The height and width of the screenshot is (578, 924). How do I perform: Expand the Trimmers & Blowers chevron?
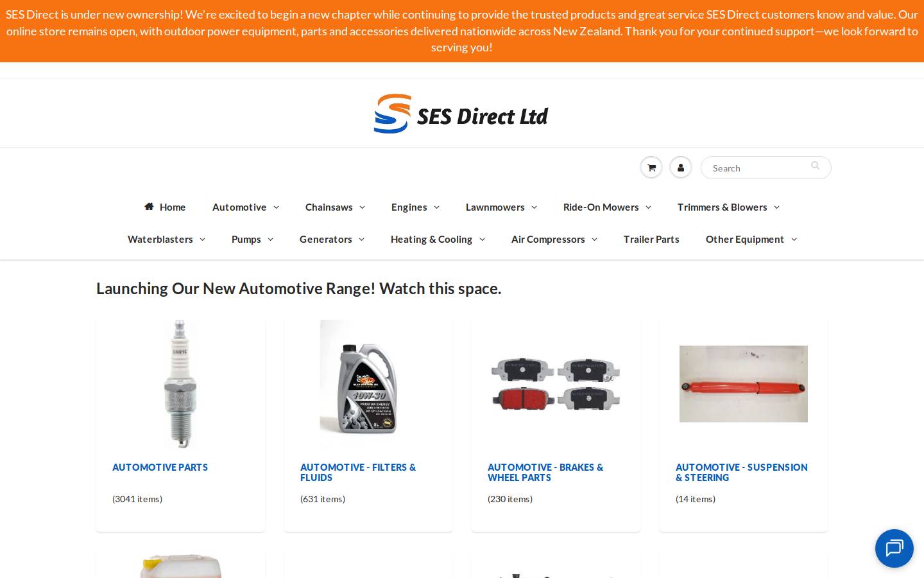(776, 207)
